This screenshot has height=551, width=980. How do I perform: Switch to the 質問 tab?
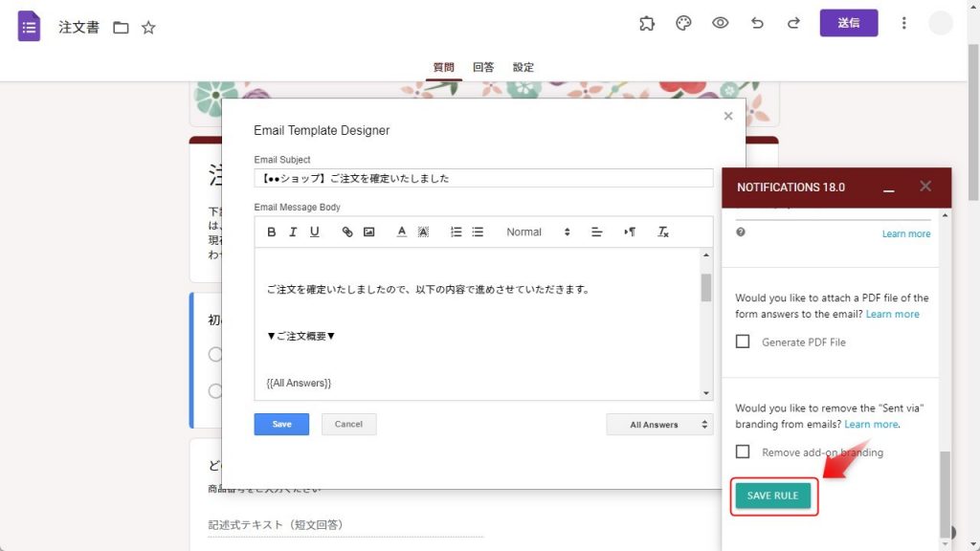444,68
